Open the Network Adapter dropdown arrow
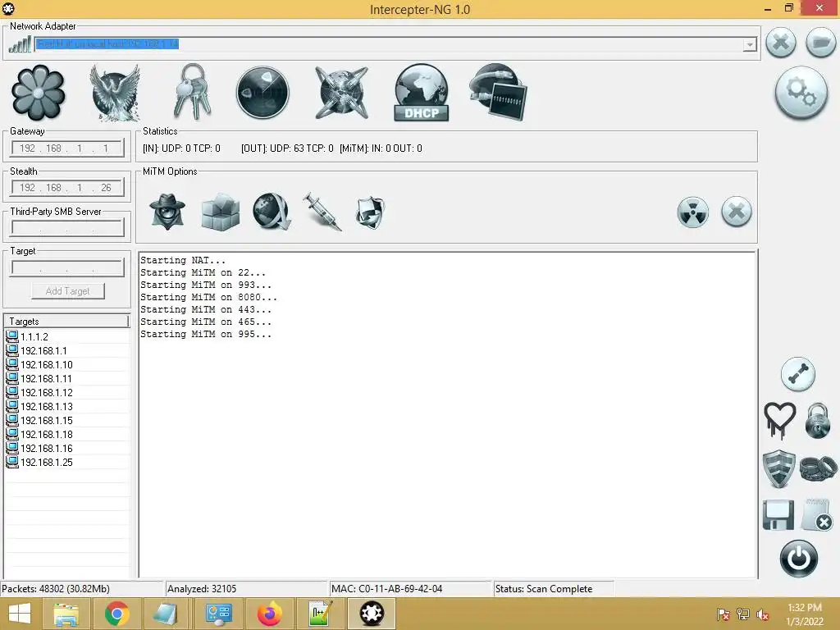 (750, 44)
